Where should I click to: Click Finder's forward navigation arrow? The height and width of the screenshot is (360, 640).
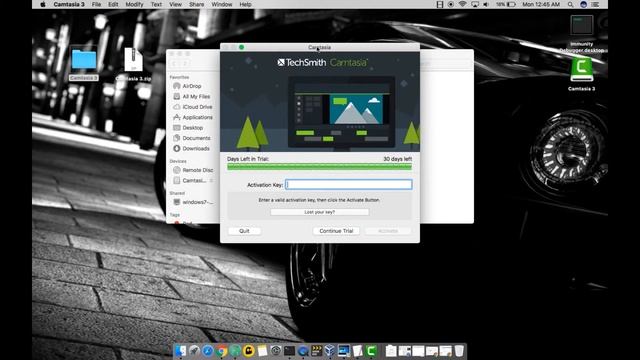tap(184, 64)
